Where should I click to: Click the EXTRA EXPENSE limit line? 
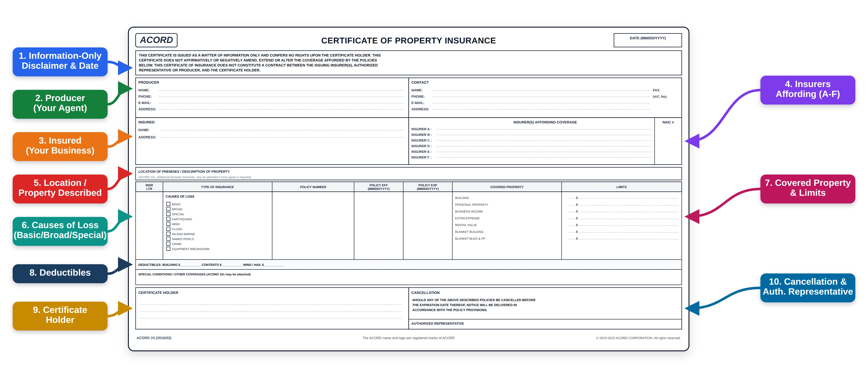(623, 218)
